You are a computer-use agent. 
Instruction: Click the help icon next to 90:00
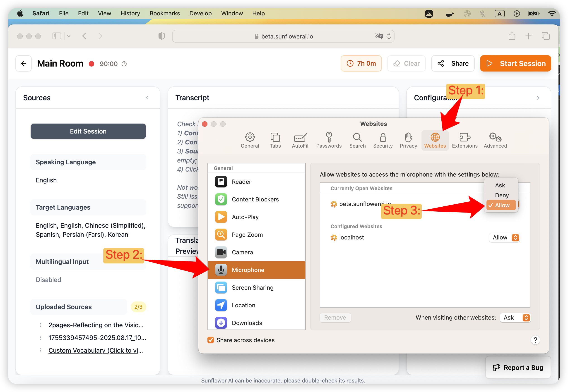pos(124,64)
